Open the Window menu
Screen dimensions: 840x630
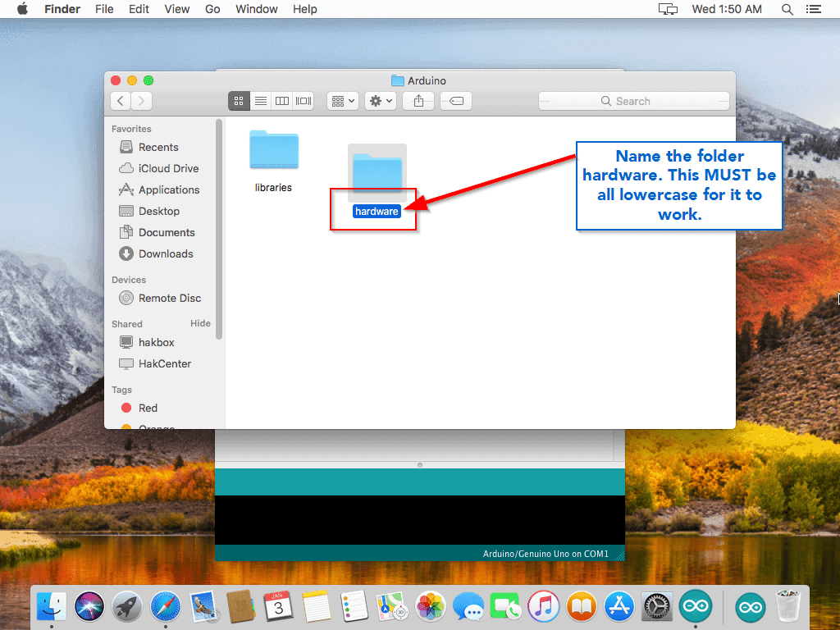(x=257, y=9)
